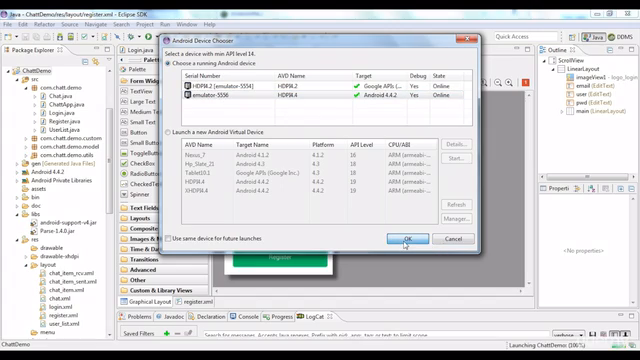Click the green plus add filter icon
Screen dimensions: 640x360
(167, 333)
